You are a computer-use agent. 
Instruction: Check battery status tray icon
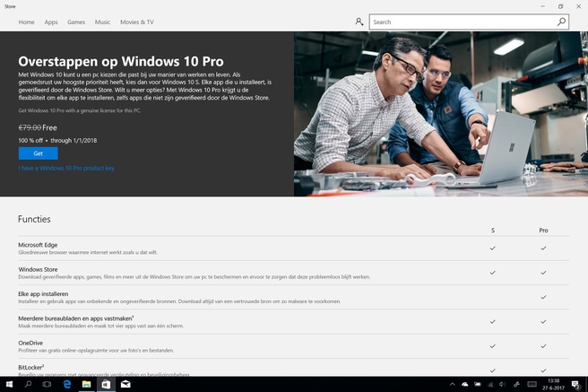[478, 384]
